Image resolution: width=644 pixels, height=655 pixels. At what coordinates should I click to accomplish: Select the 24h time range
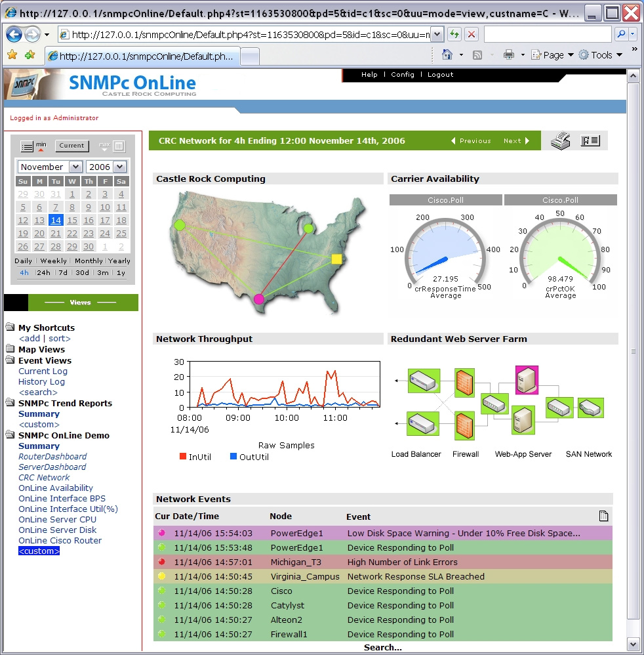43,273
